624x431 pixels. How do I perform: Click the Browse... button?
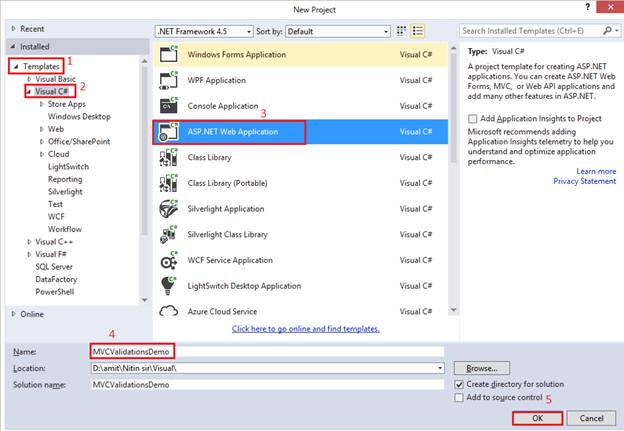[482, 368]
